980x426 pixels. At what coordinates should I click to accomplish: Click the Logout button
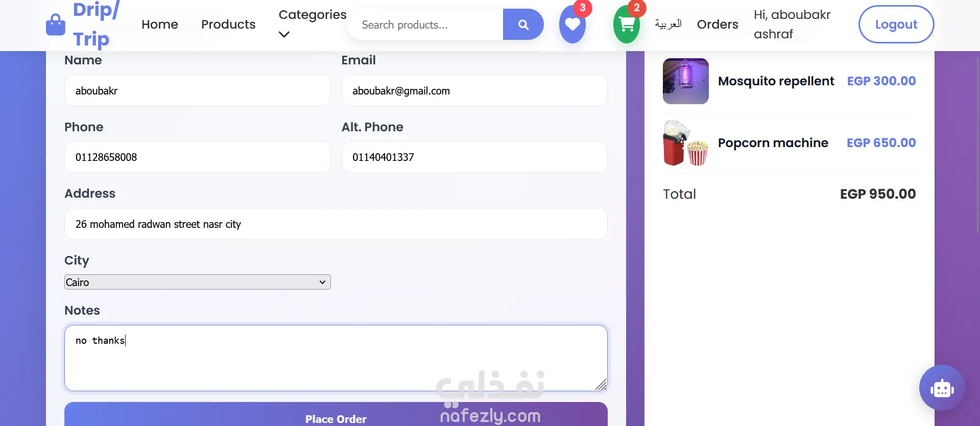pyautogui.click(x=896, y=25)
